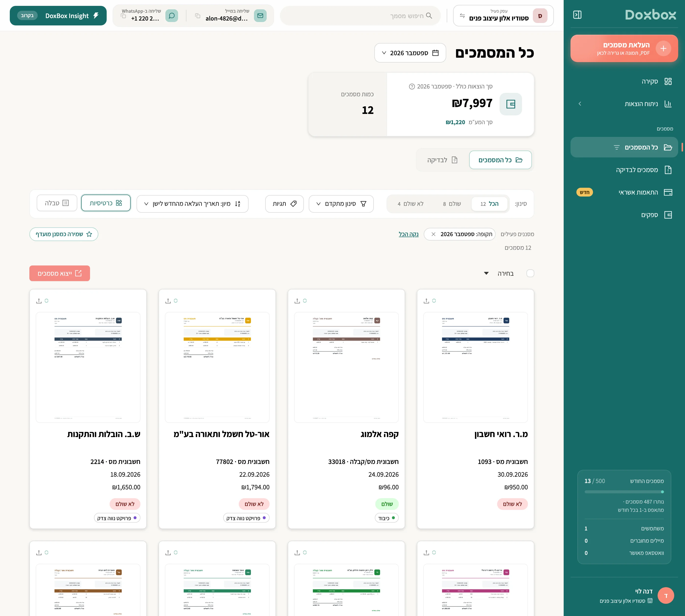Image resolution: width=685 pixels, height=616 pixels.
Task: Open the ספטמבר 2026 month dropdown
Action: click(410, 53)
